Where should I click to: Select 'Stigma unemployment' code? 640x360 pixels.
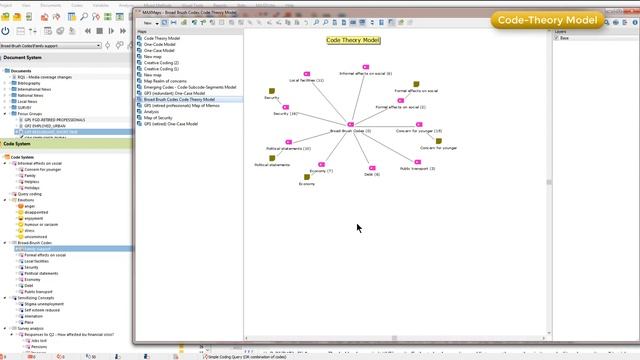[44, 304]
